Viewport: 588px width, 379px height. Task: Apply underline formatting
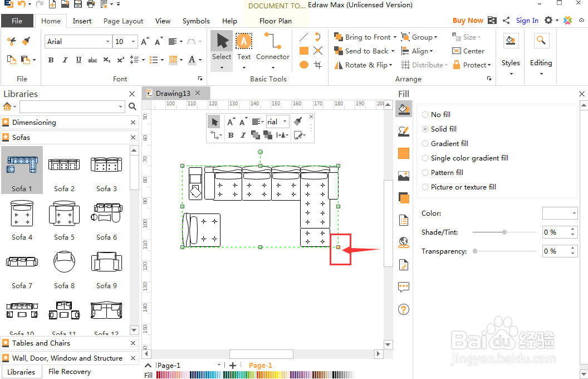point(79,60)
